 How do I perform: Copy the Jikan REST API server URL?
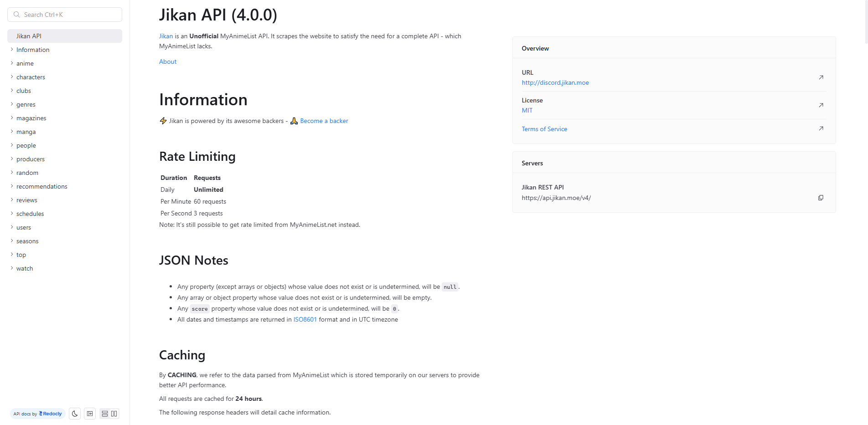point(821,198)
